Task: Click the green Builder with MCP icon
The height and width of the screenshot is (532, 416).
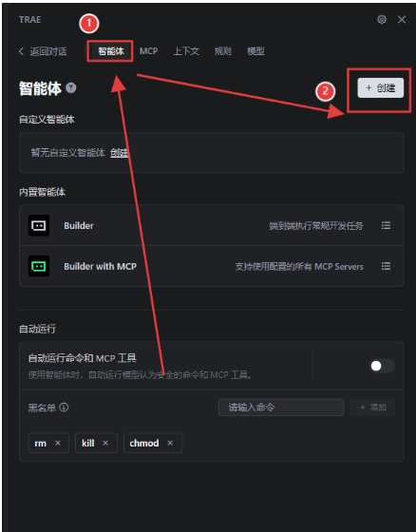Action: (39, 266)
